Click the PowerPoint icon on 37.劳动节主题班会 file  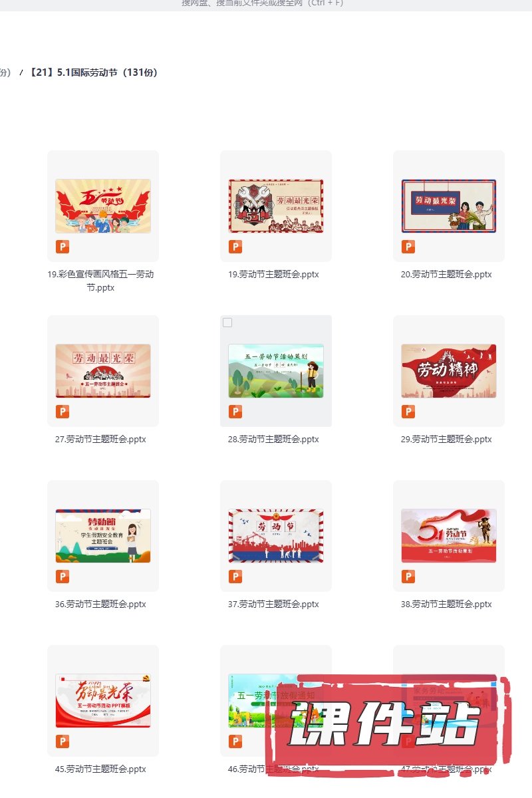click(235, 577)
